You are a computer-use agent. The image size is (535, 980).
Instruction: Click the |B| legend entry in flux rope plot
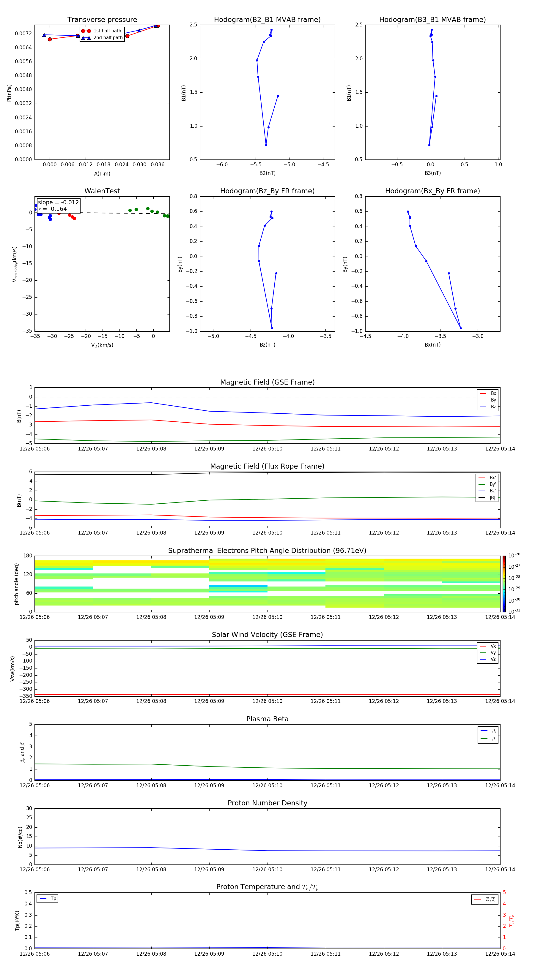(x=487, y=498)
